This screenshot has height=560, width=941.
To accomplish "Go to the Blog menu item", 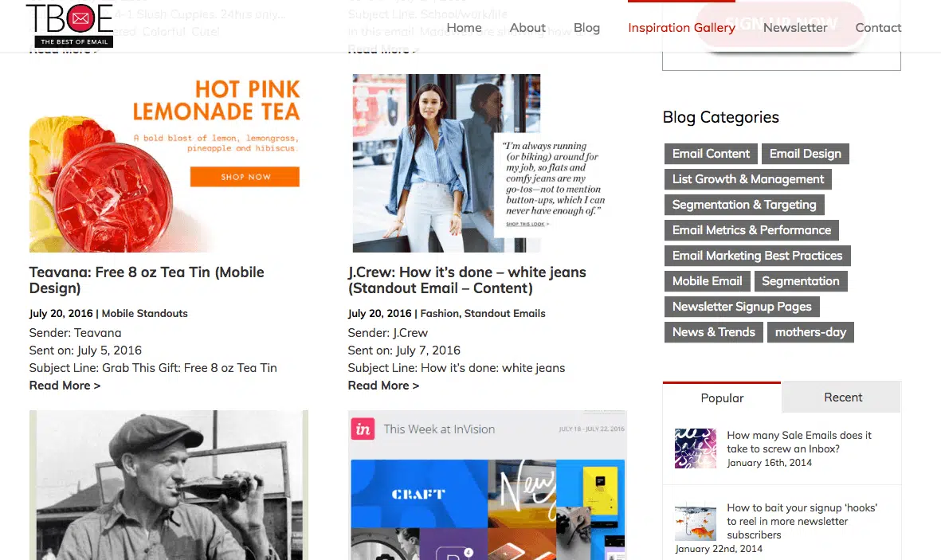I will pos(586,28).
